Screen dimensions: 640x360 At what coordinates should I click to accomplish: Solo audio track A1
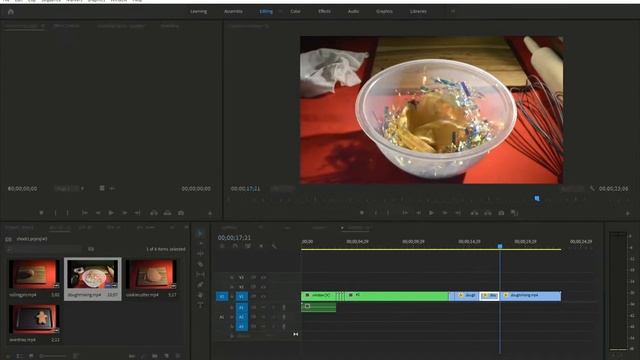coord(273,307)
